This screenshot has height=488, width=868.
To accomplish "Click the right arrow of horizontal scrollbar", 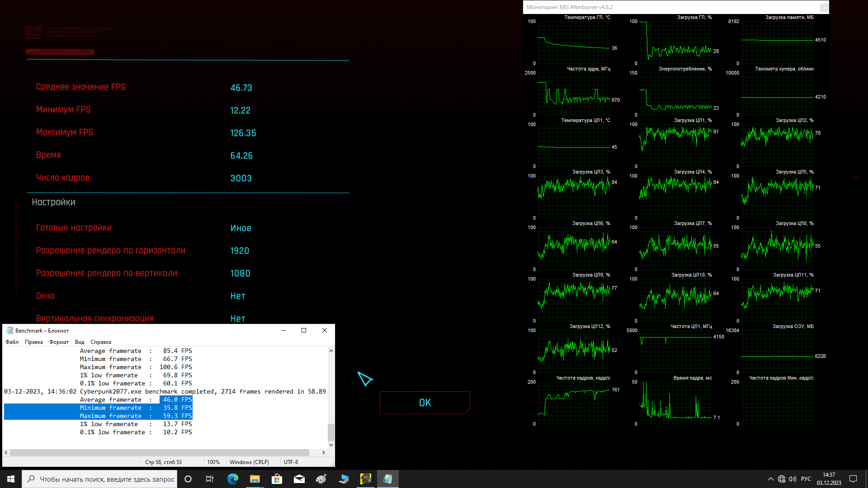I will (x=323, y=452).
